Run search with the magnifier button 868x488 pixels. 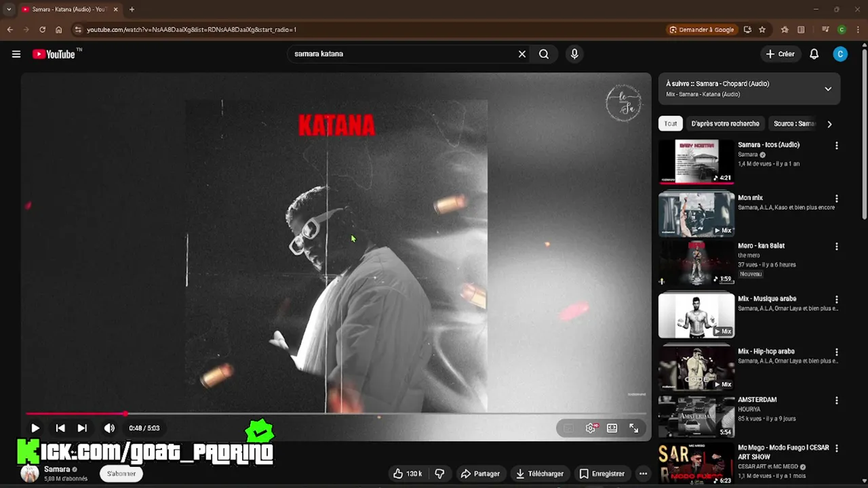click(x=544, y=54)
